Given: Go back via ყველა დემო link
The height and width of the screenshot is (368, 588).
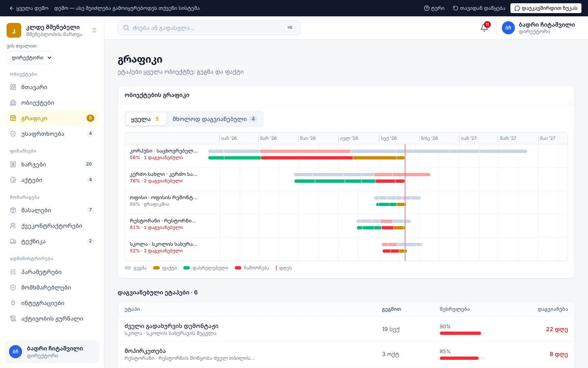Looking at the screenshot, I should coord(29,8).
